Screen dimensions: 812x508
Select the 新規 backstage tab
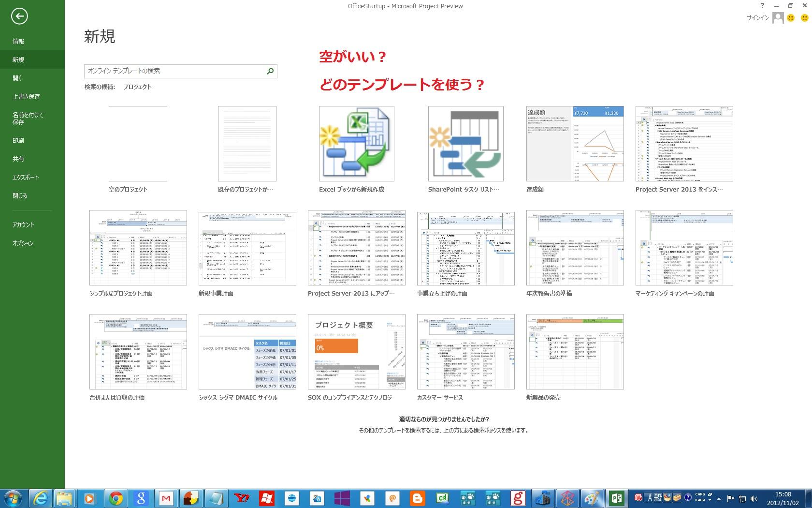tap(32, 60)
